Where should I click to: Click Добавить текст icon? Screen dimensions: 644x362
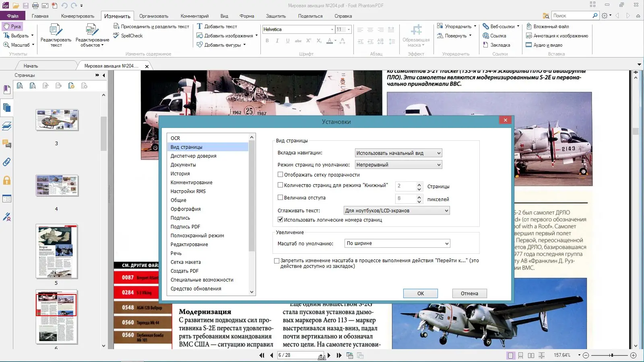pyautogui.click(x=200, y=27)
